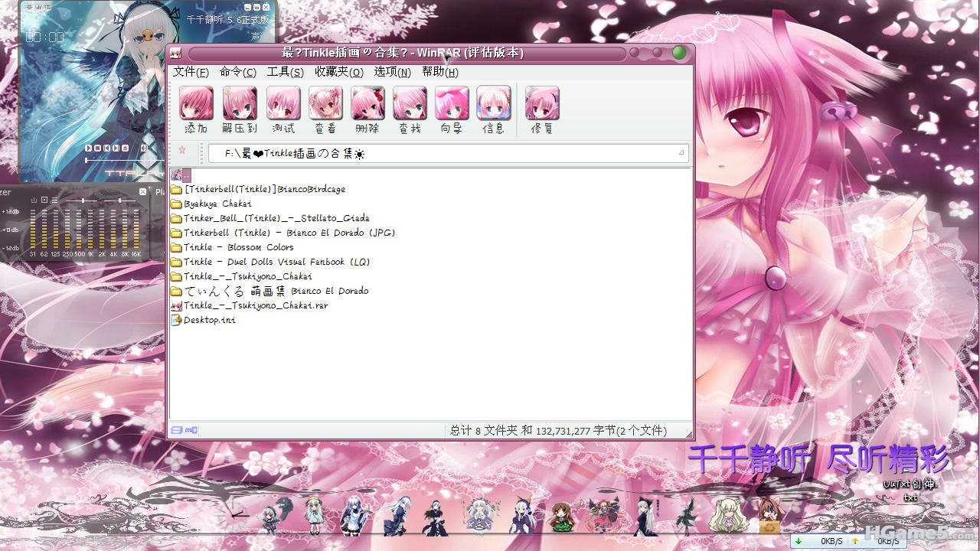Click the drive icon in WinRAR status bar
Image resolution: width=980 pixels, height=551 pixels.
[177, 431]
